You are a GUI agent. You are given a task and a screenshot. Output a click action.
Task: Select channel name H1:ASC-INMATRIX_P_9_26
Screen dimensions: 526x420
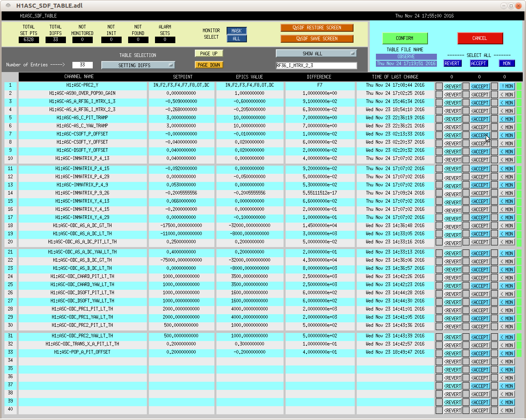pyautogui.click(x=82, y=193)
